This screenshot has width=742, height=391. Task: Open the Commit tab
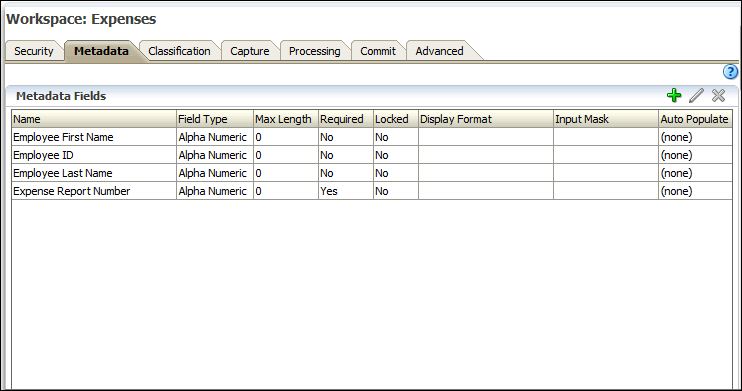click(x=378, y=51)
